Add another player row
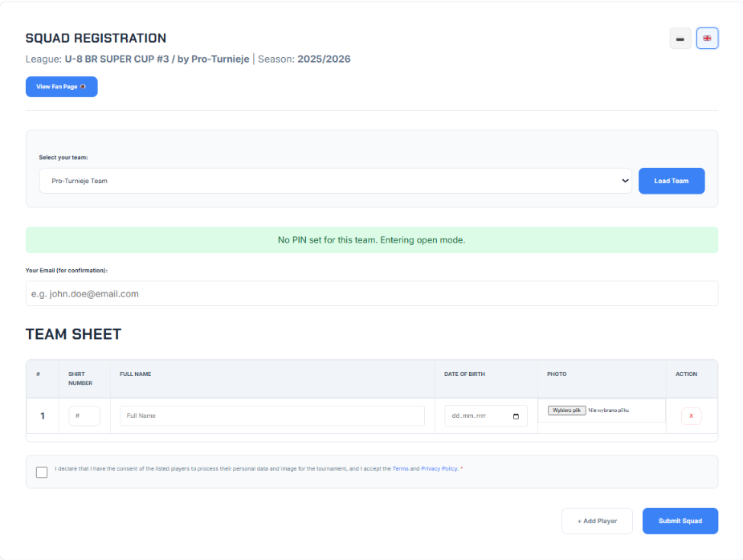 (x=597, y=521)
